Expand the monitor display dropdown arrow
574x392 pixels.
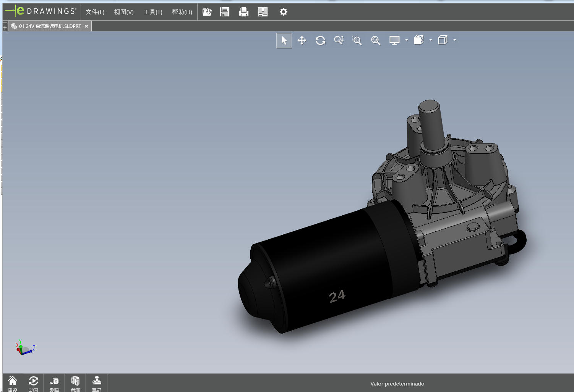pos(407,40)
